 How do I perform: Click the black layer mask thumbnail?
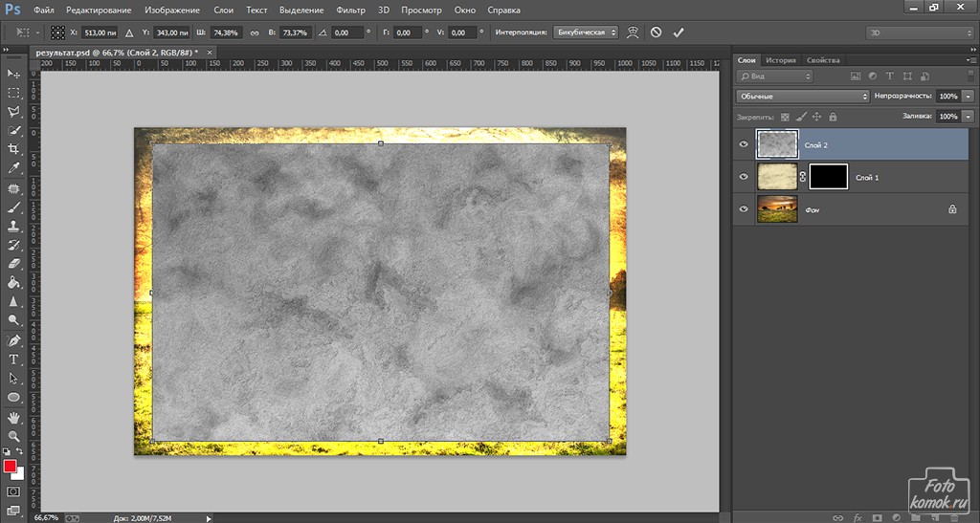click(828, 177)
